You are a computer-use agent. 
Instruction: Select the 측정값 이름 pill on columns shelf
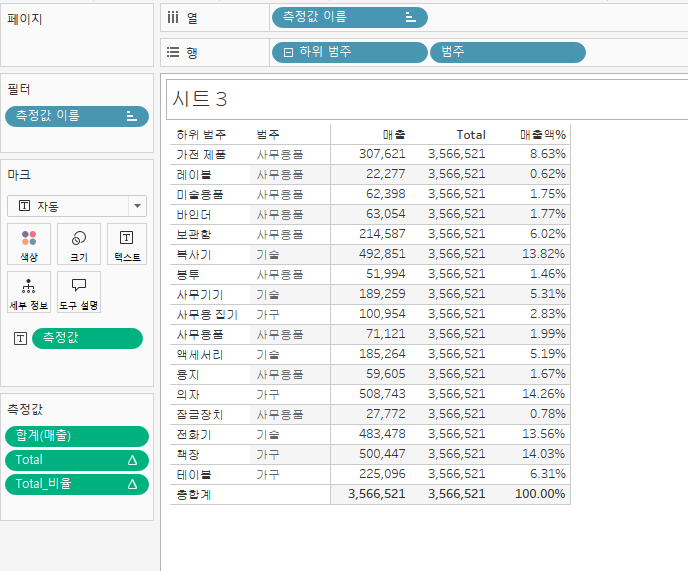(x=350, y=18)
